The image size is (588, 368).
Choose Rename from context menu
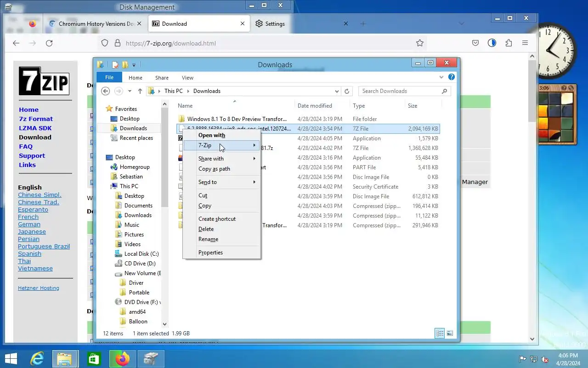(x=208, y=239)
